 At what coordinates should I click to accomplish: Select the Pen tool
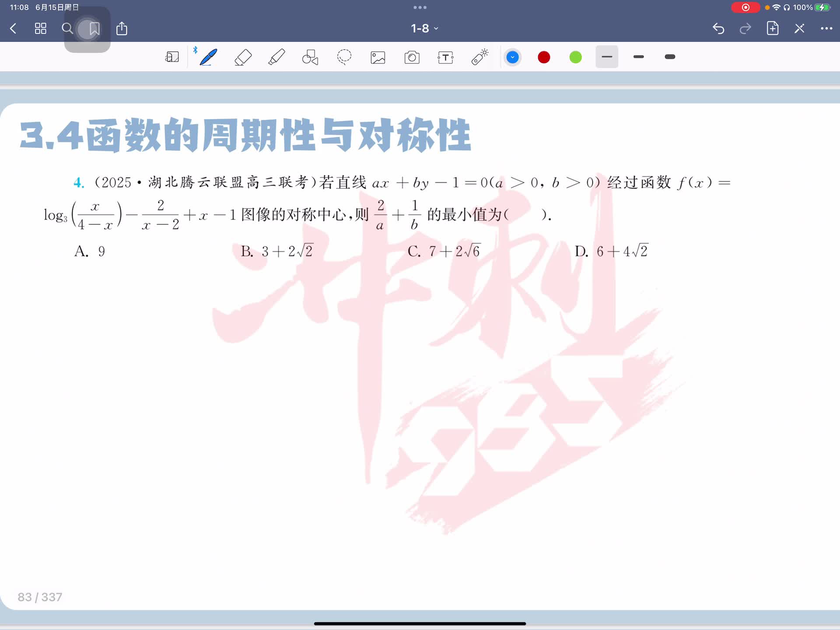click(208, 57)
